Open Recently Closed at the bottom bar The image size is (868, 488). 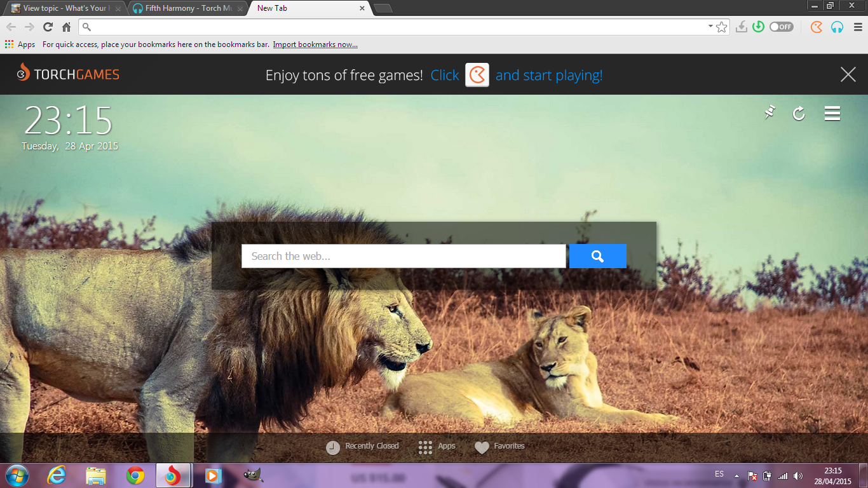tap(363, 447)
